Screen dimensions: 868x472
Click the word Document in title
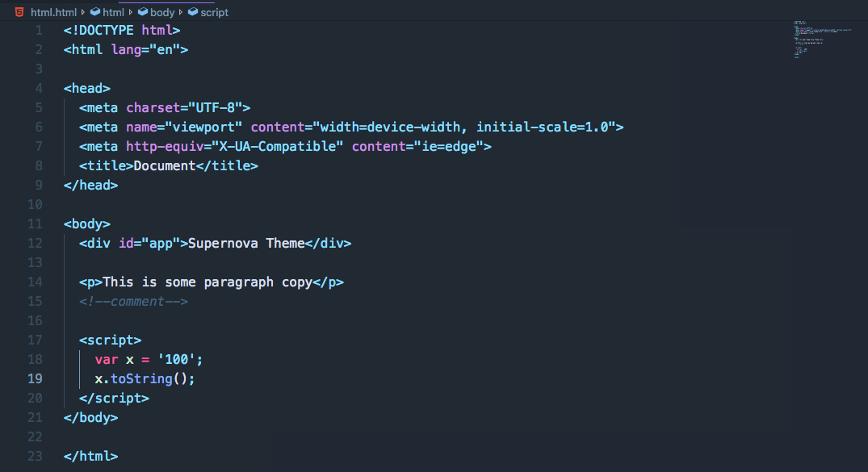click(165, 166)
